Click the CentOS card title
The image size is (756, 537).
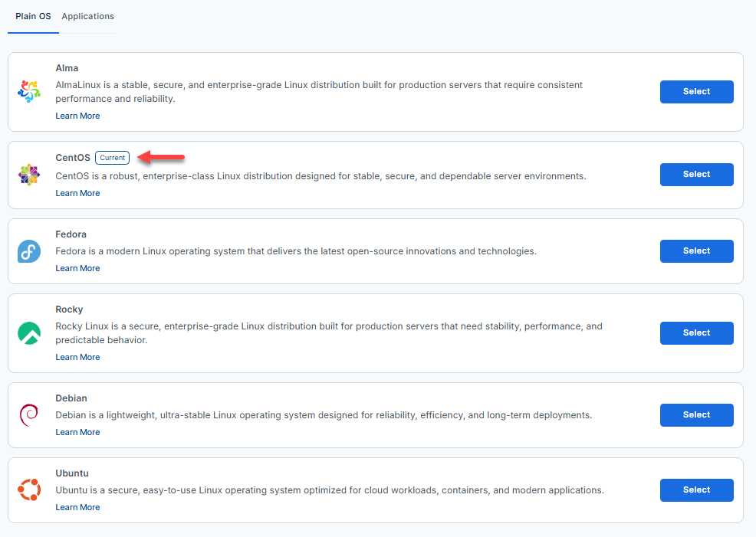tap(73, 158)
